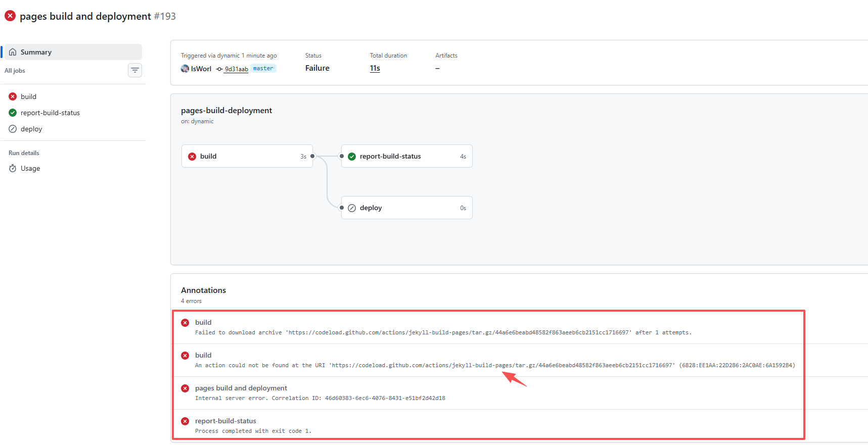Open the report-build-status annotation title
This screenshot has width=868, height=446.
225,421
